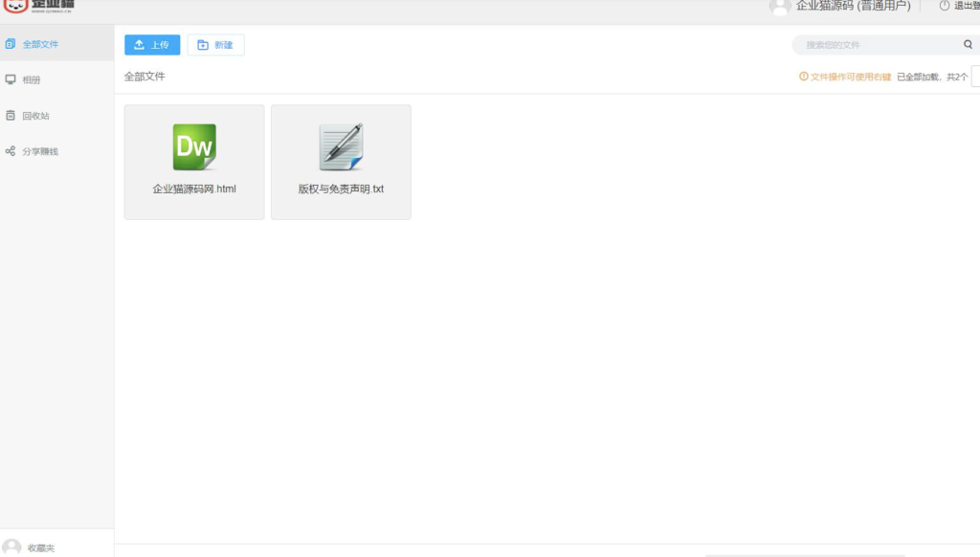Click the search magnifier icon
980x557 pixels.
(968, 45)
